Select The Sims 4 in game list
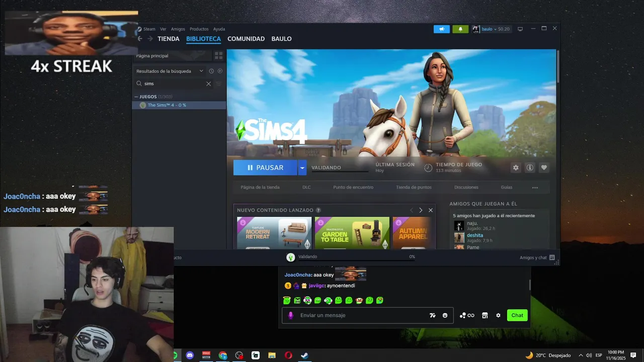 [x=179, y=105]
